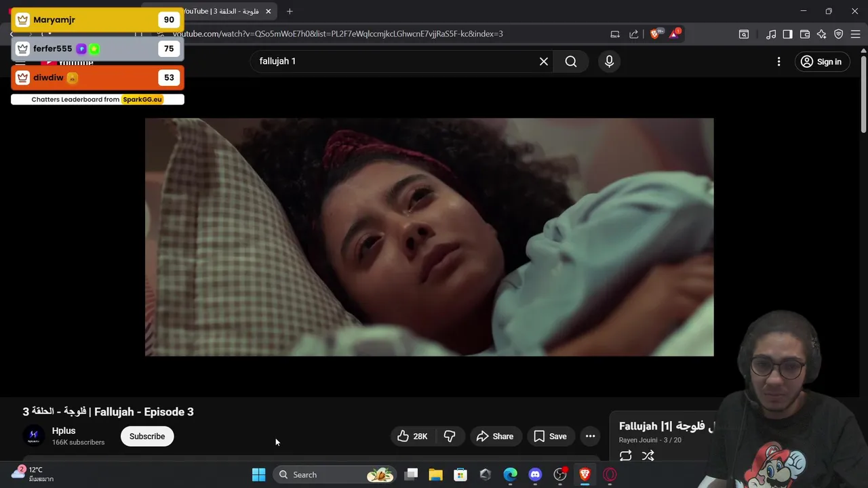Viewport: 868px width, 488px height.
Task: Open the Brave Wallet icon
Action: click(x=805, y=34)
